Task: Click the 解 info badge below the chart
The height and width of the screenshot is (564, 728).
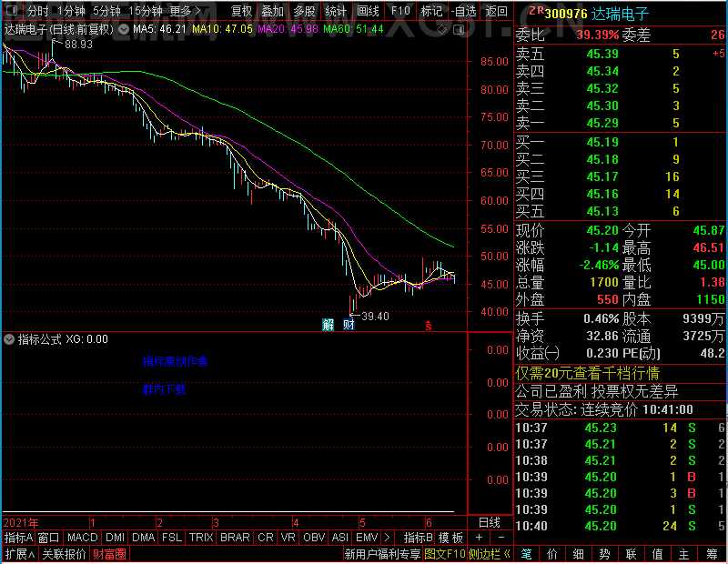Action: click(x=329, y=325)
